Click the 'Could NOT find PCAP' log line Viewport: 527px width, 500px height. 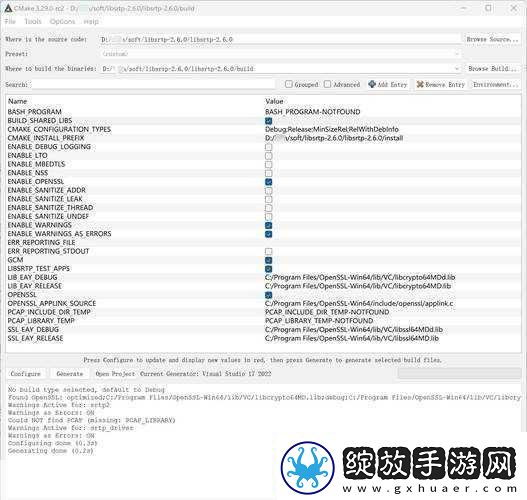[91, 420]
